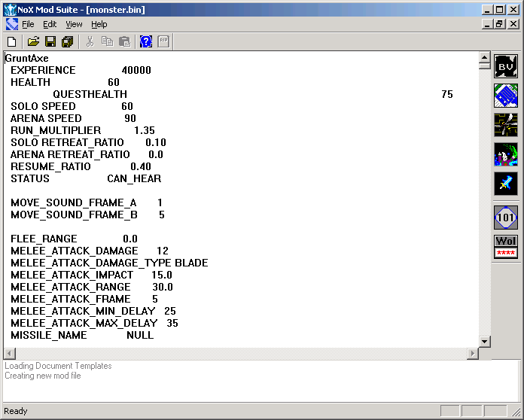The width and height of the screenshot is (524, 420).
Task: Click the ARENA RETREAT_RATIO line
Action: (87, 154)
